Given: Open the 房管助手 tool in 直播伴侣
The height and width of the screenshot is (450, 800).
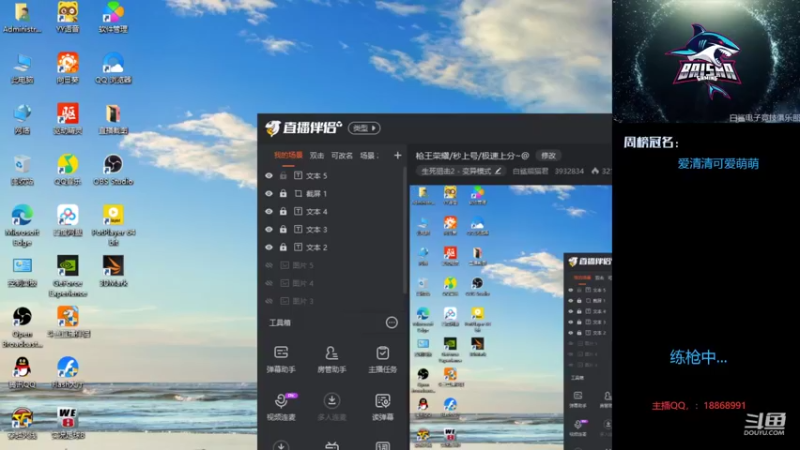Looking at the screenshot, I should (x=332, y=359).
